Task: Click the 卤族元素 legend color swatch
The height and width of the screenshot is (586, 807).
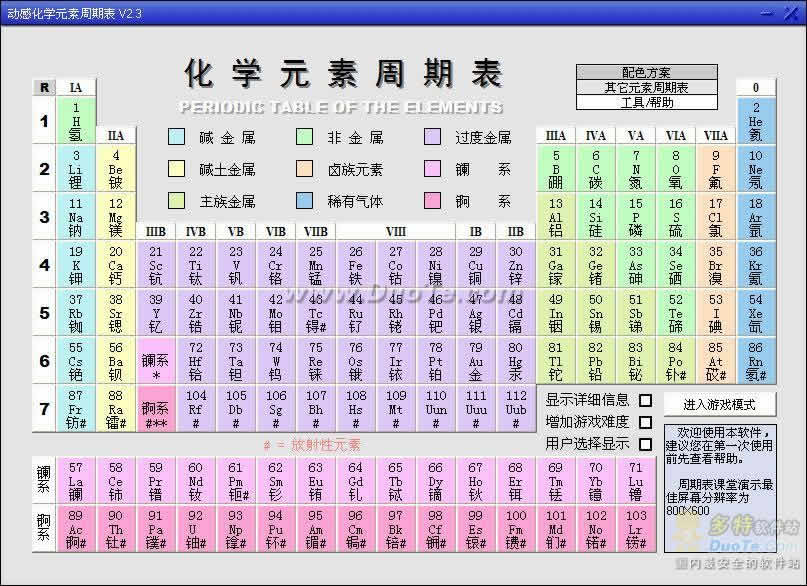Action: pyautogui.click(x=304, y=169)
